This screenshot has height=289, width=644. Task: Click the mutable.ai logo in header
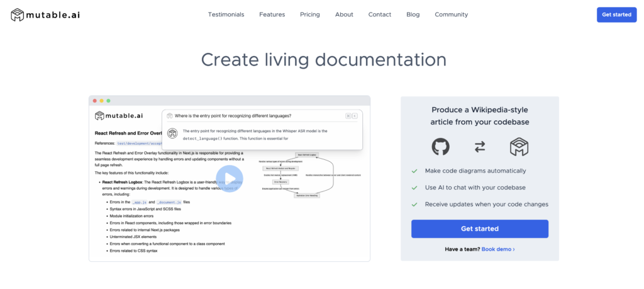click(45, 15)
